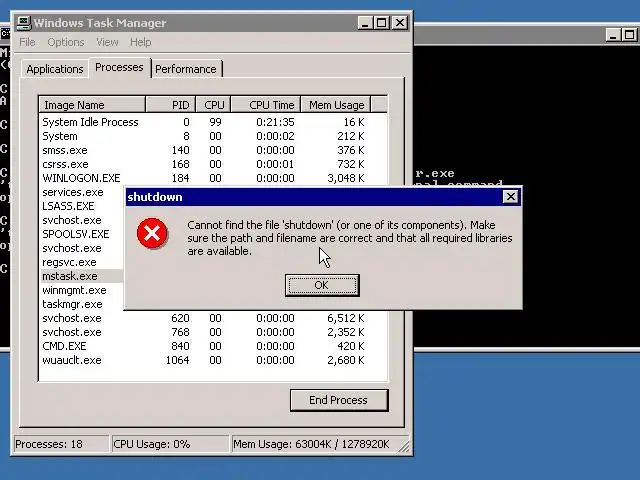Sort by the CPU Time column header
Image resolution: width=640 pixels, height=480 pixels.
point(266,105)
